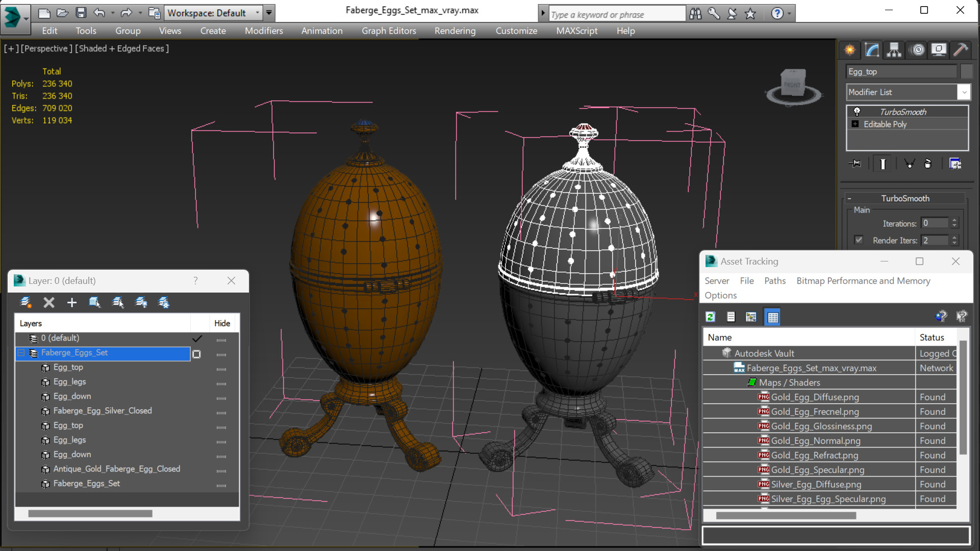Image resolution: width=980 pixels, height=551 pixels.
Task: Open the Modifier List dropdown
Action: click(964, 92)
